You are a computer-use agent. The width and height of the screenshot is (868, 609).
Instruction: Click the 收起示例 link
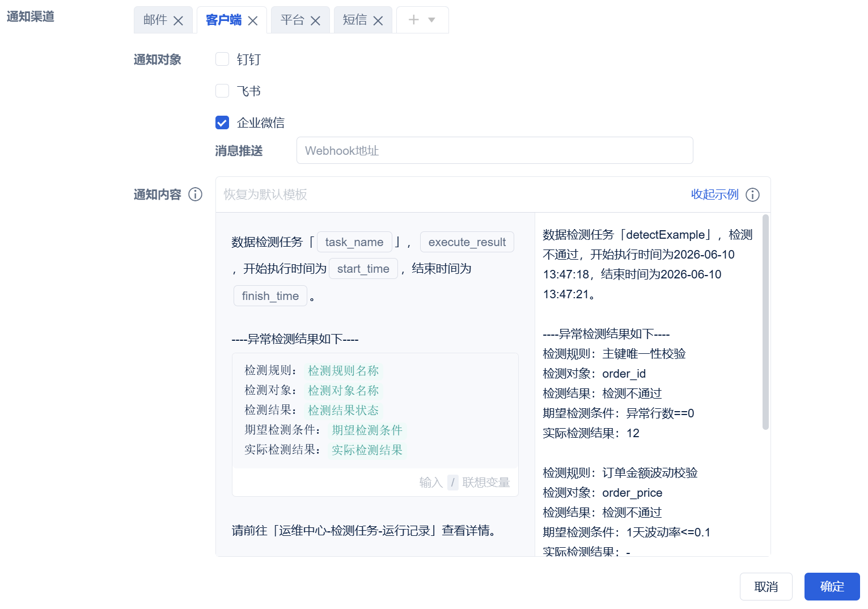point(714,194)
